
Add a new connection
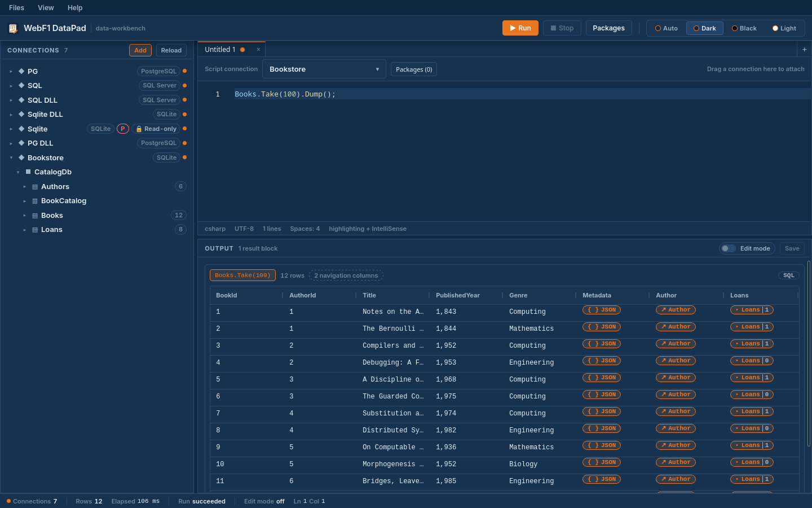140,50
